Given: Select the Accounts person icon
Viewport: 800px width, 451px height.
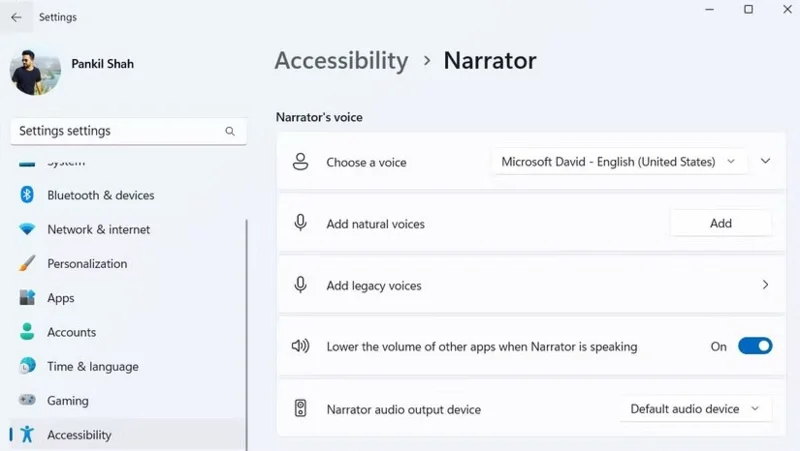Looking at the screenshot, I should tap(27, 332).
